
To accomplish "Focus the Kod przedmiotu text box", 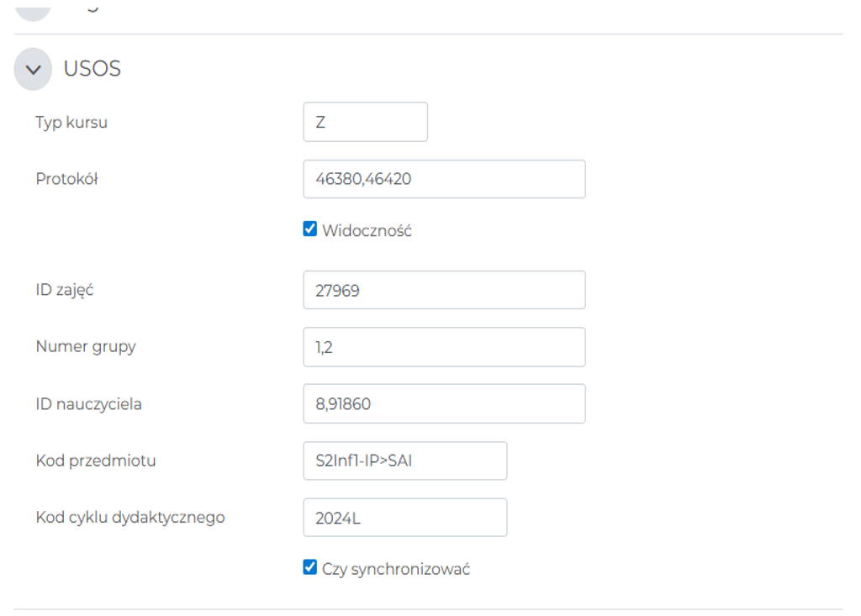I will 404,461.
